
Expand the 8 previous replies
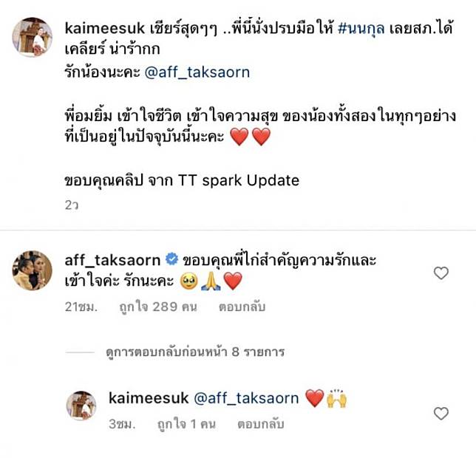pos(195,352)
